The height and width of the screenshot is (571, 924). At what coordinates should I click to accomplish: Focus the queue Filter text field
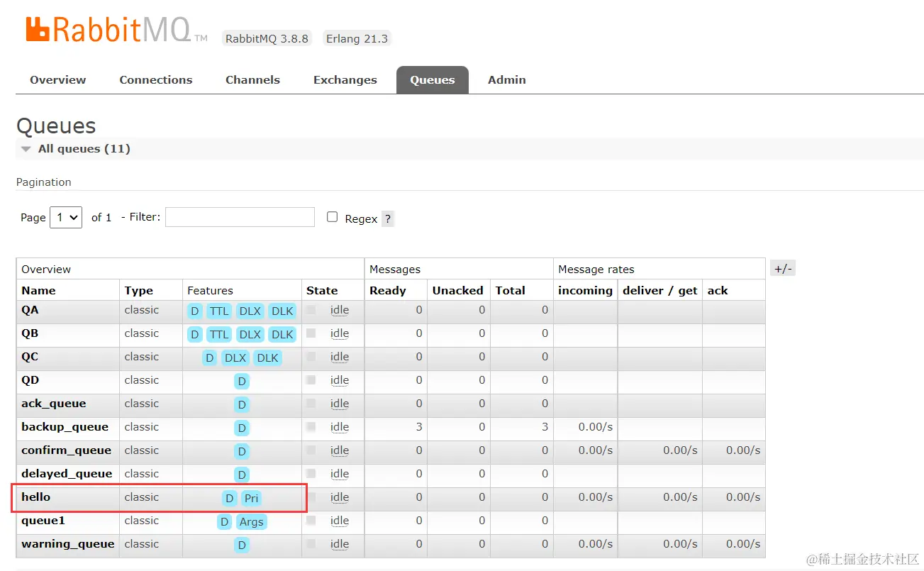click(240, 217)
